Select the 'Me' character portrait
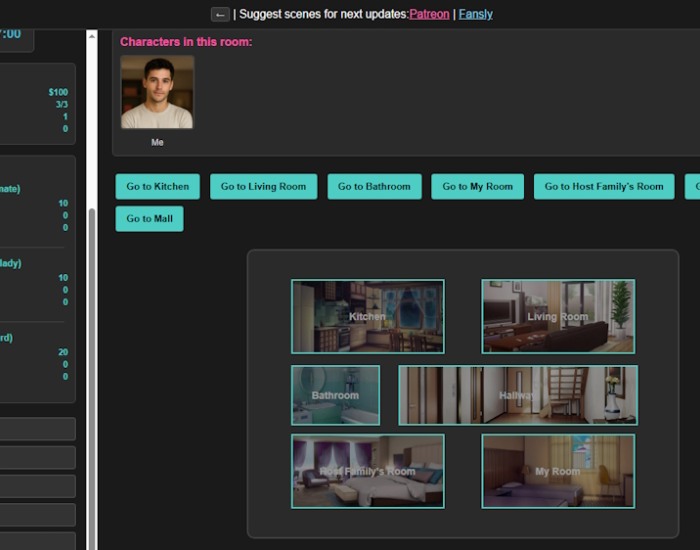The height and width of the screenshot is (550, 700). (157, 92)
